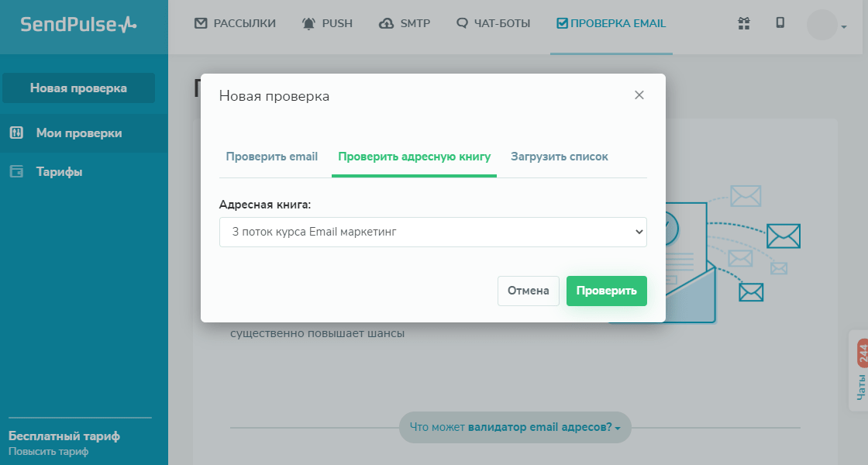This screenshot has height=465, width=868.
Task: Click the Повысить тариф link
Action: coord(49,451)
